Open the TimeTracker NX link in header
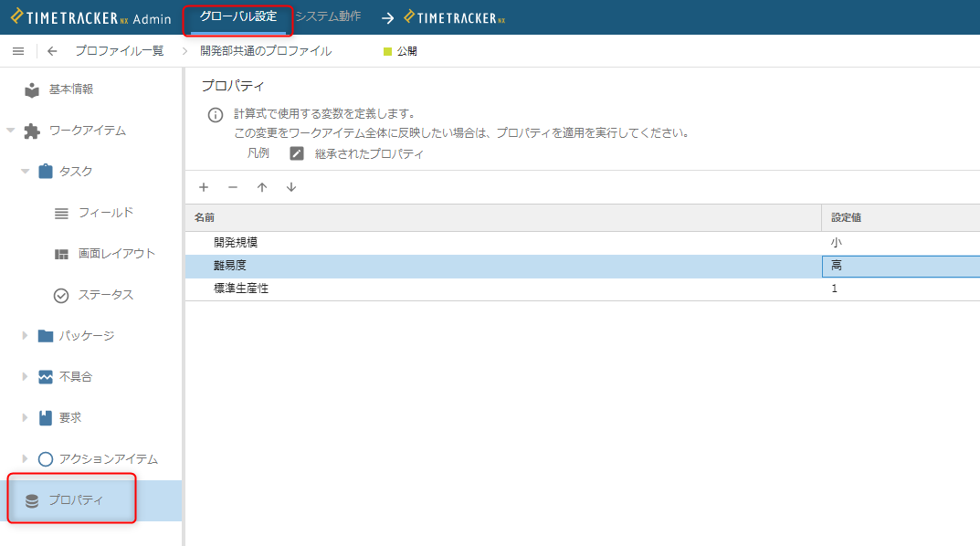980x546 pixels. [x=454, y=17]
